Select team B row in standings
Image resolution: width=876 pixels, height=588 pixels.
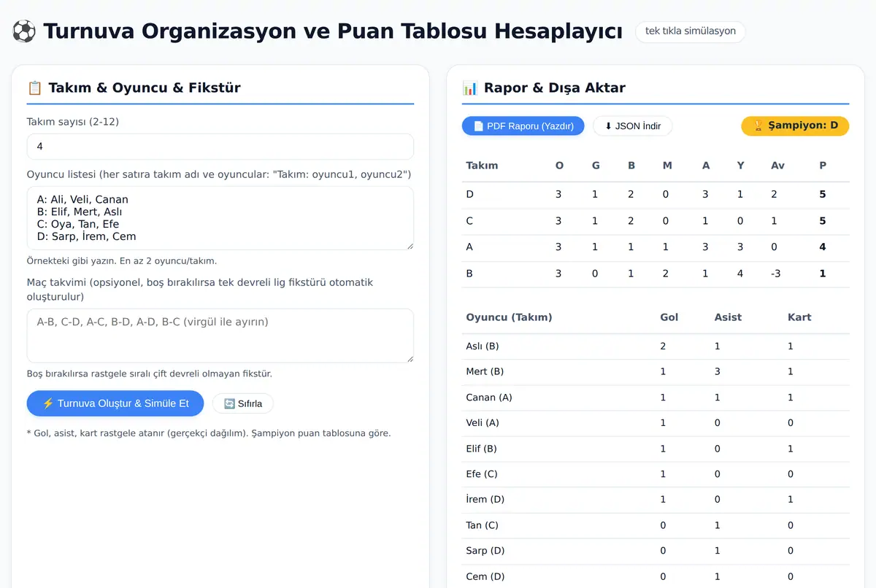coord(656,274)
